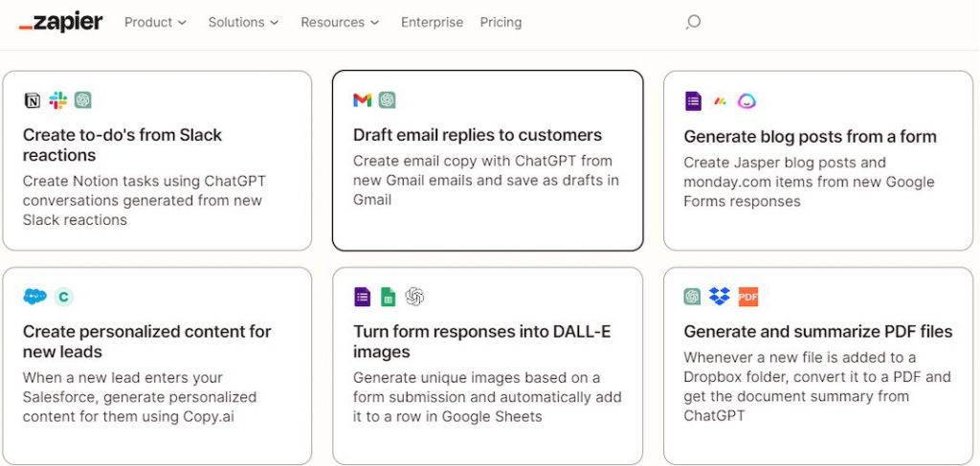Click the Notion icon in Slack reactions card

pyautogui.click(x=32, y=100)
